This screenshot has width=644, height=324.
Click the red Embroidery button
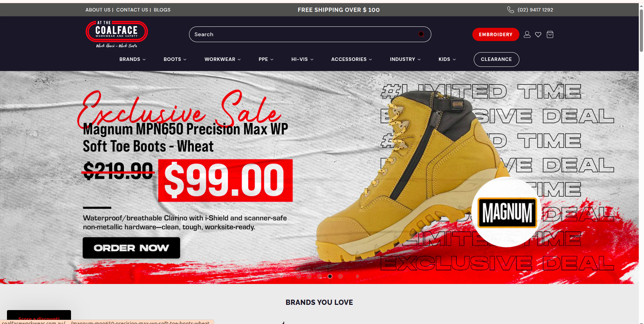[496, 34]
